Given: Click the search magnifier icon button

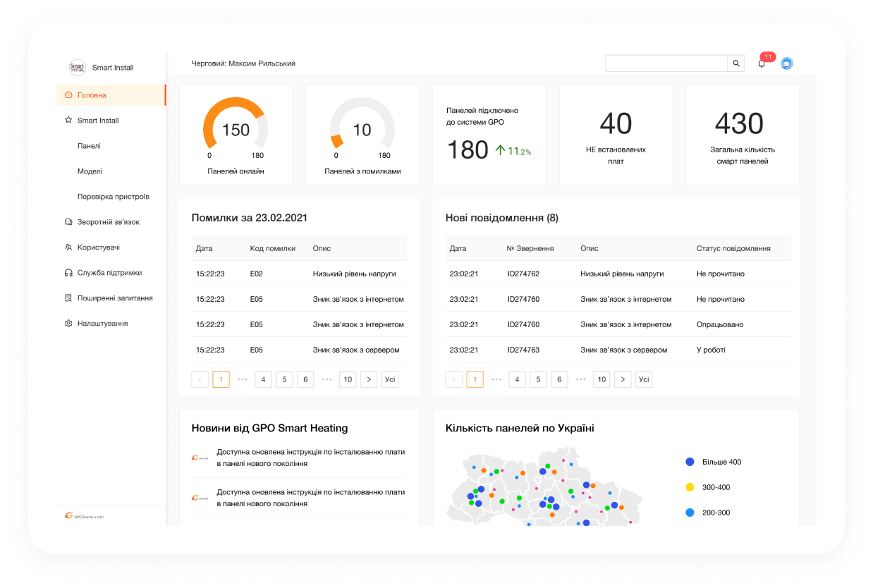Looking at the screenshot, I should (736, 63).
